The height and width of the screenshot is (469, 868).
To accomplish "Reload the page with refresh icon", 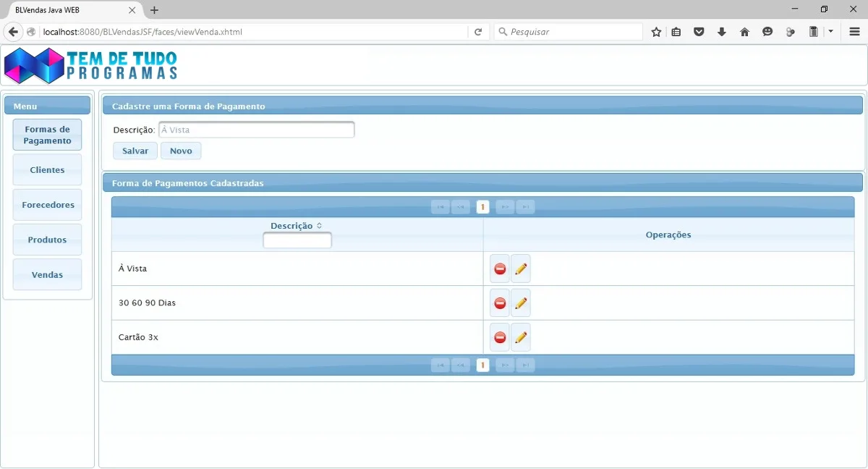I will pos(478,32).
